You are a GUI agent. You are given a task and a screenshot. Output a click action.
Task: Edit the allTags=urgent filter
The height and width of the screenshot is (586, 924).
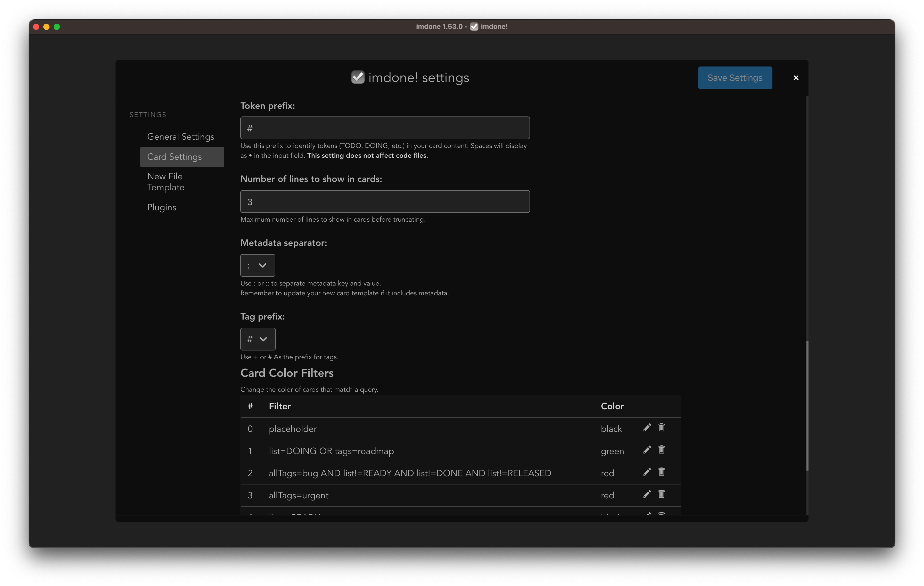point(647,494)
